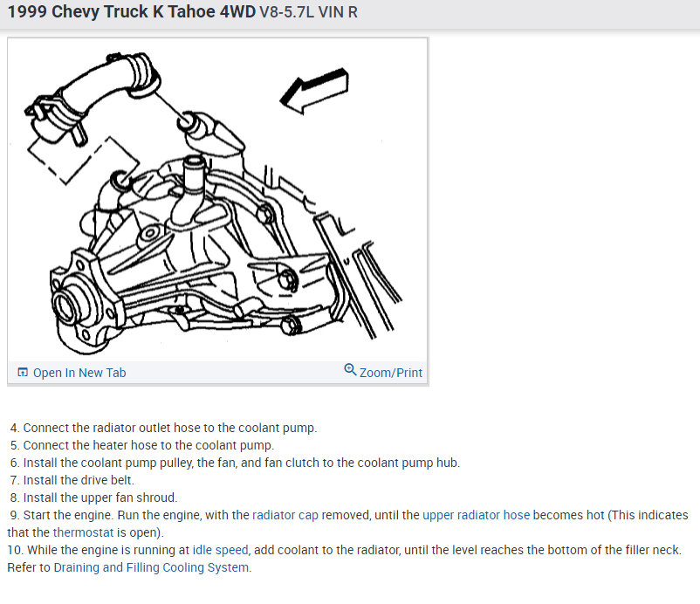Follow the upper radiator hose link

[x=476, y=515]
